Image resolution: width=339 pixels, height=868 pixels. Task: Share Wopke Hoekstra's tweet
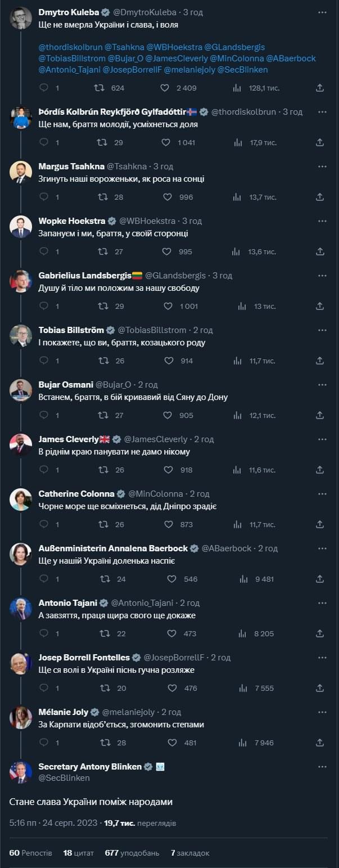pyautogui.click(x=320, y=251)
